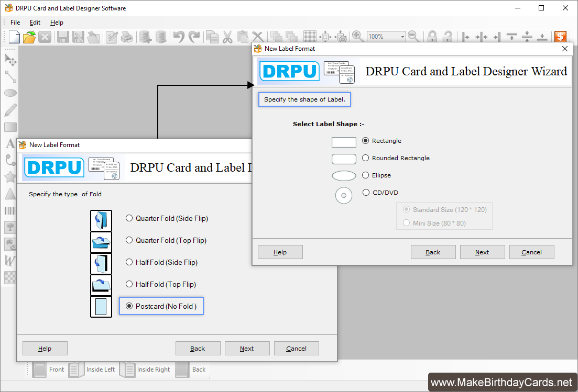Click the printer icon in toolbar
578x392 pixels.
click(x=127, y=37)
